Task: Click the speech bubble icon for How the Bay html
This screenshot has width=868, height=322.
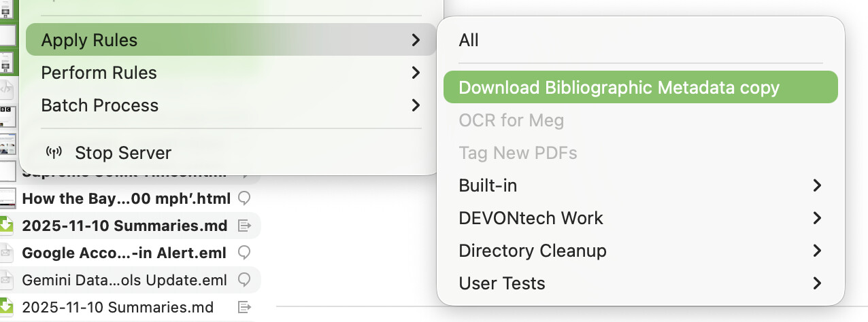Action: pyautogui.click(x=244, y=198)
